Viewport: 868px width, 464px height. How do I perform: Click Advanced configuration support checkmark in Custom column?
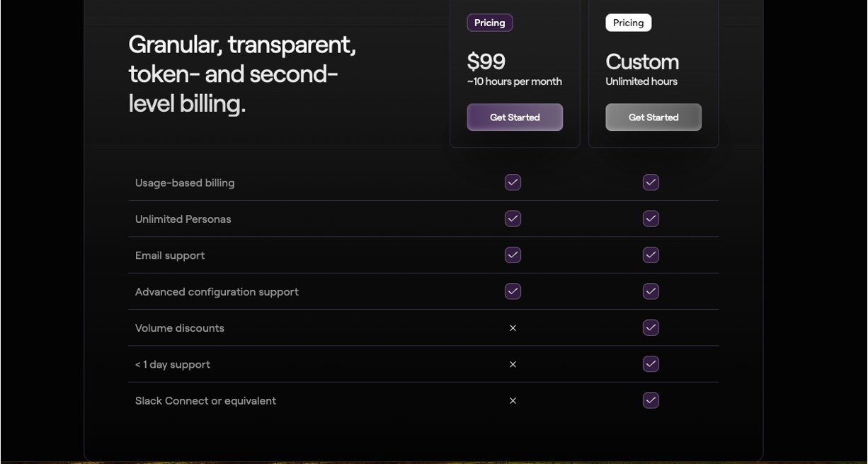click(651, 291)
